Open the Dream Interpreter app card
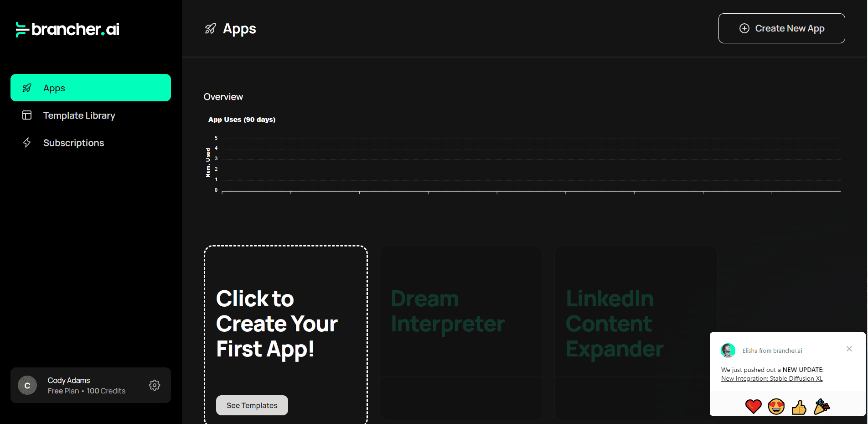This screenshot has width=868, height=424. click(x=461, y=333)
